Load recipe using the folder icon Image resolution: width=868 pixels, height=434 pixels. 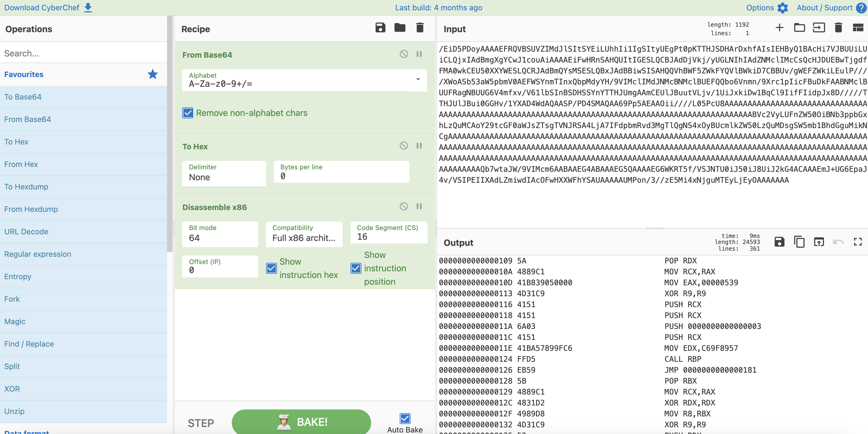400,28
